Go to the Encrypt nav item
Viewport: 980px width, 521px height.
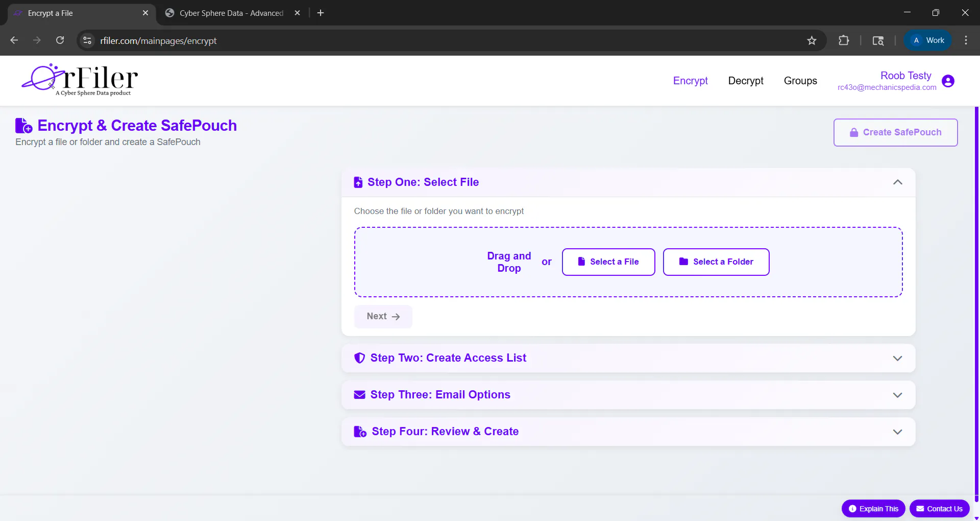pyautogui.click(x=690, y=81)
